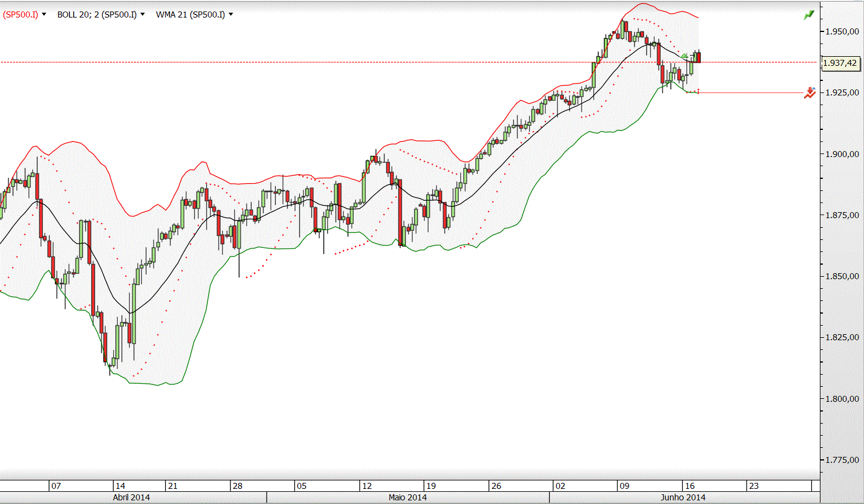This screenshot has width=864, height=504.
Task: Click the Junho 2014 month label
Action: point(683,497)
